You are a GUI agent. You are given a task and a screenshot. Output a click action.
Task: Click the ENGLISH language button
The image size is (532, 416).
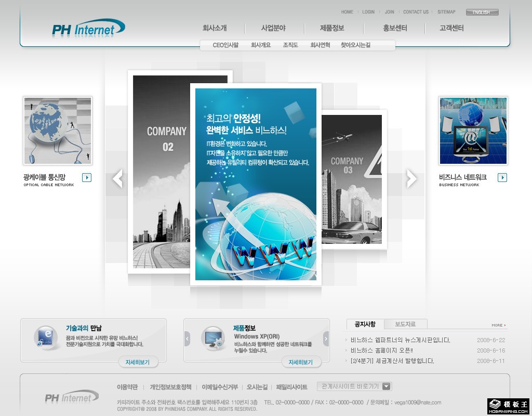coord(482,12)
